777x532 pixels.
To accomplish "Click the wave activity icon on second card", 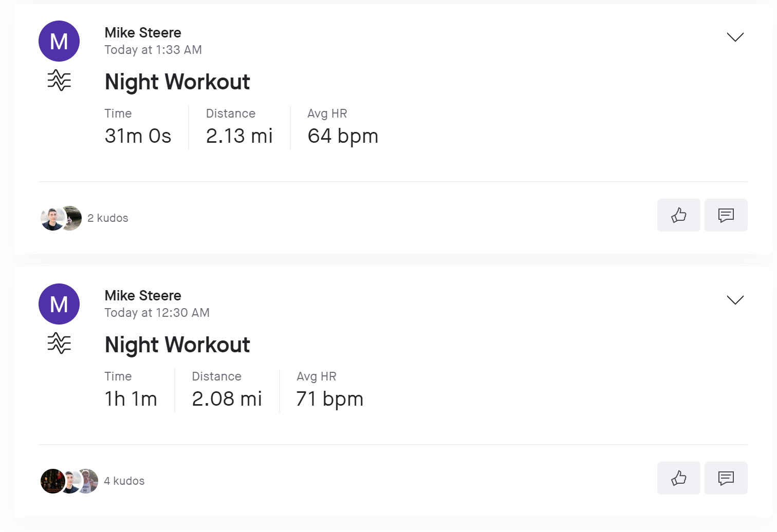I will coord(59,344).
